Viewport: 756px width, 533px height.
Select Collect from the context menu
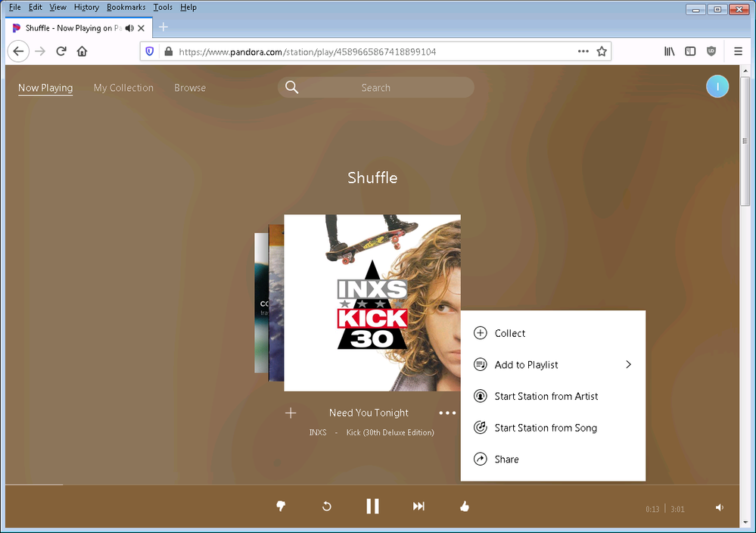coord(509,333)
